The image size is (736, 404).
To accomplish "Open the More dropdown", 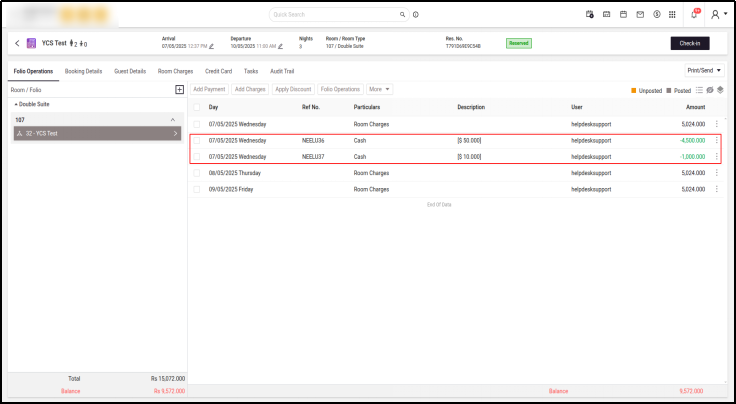I will pos(379,89).
